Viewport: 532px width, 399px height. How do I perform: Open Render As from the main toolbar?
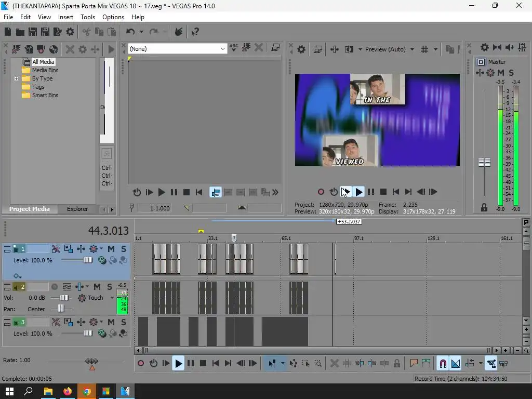pyautogui.click(x=58, y=32)
